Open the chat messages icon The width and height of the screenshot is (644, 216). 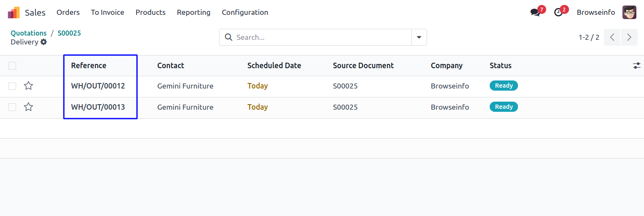tap(535, 13)
